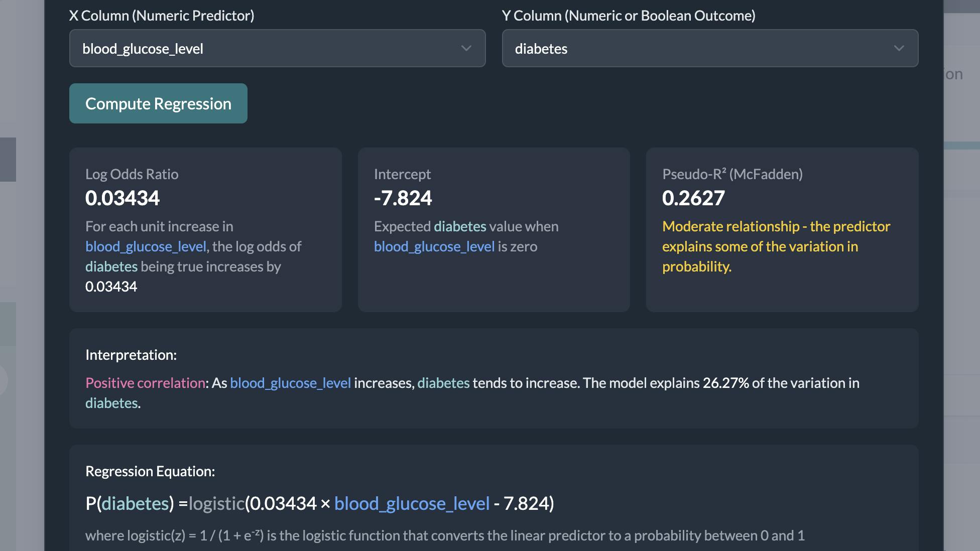Viewport: 980px width, 551px height.
Task: Click the X Column (Numeric Predictor) label
Action: [x=162, y=16]
